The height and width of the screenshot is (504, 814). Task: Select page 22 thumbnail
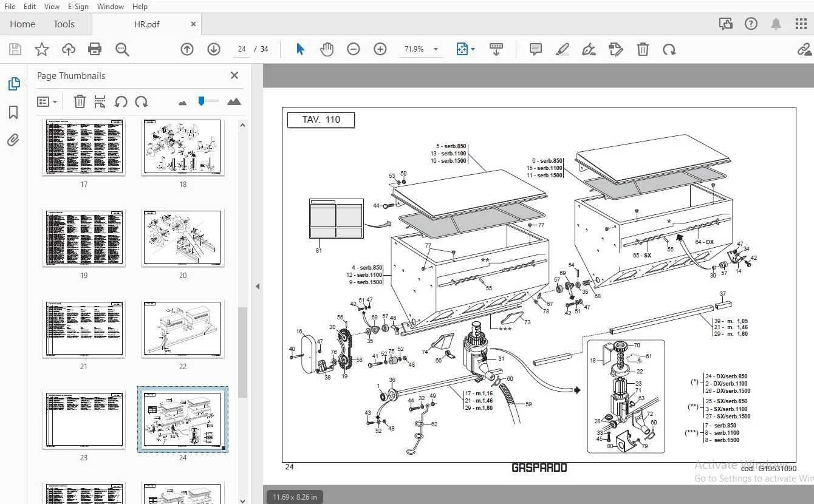click(x=183, y=330)
